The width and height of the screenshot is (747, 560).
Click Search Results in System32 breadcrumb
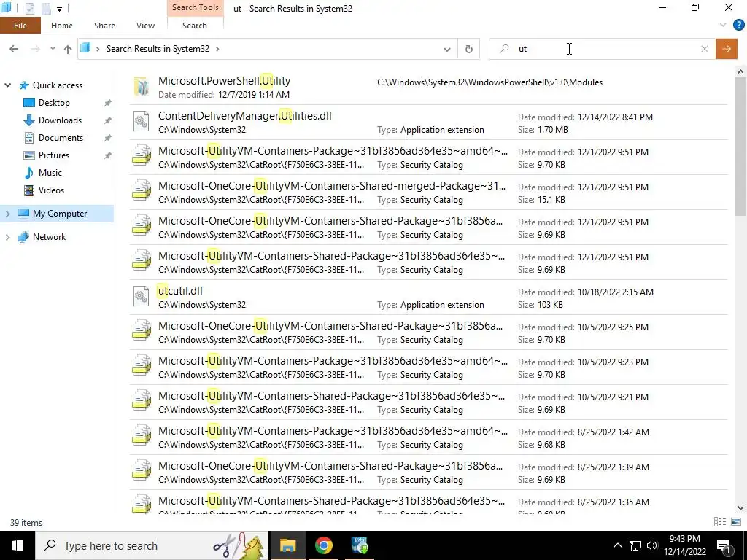pos(158,49)
